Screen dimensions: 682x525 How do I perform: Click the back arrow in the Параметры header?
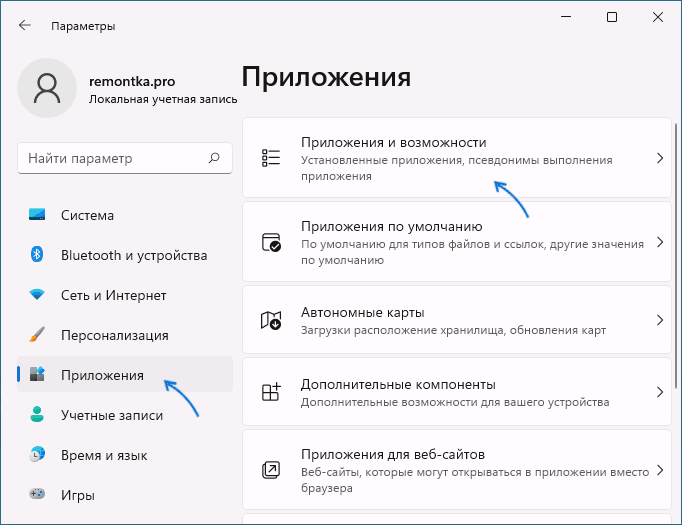point(25,25)
